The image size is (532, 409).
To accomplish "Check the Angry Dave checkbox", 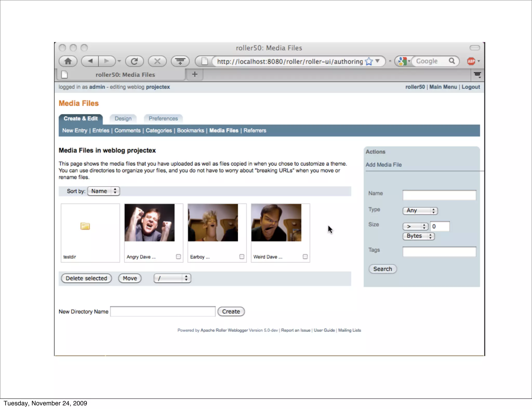I will (x=178, y=256).
